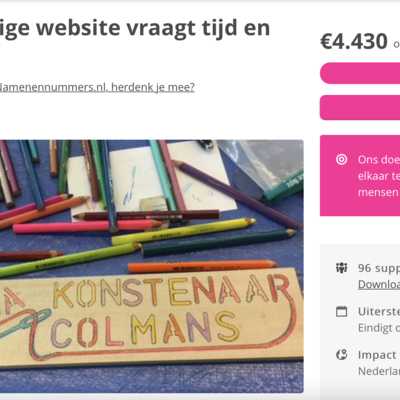Click the Impact globe icon

[x=341, y=355]
